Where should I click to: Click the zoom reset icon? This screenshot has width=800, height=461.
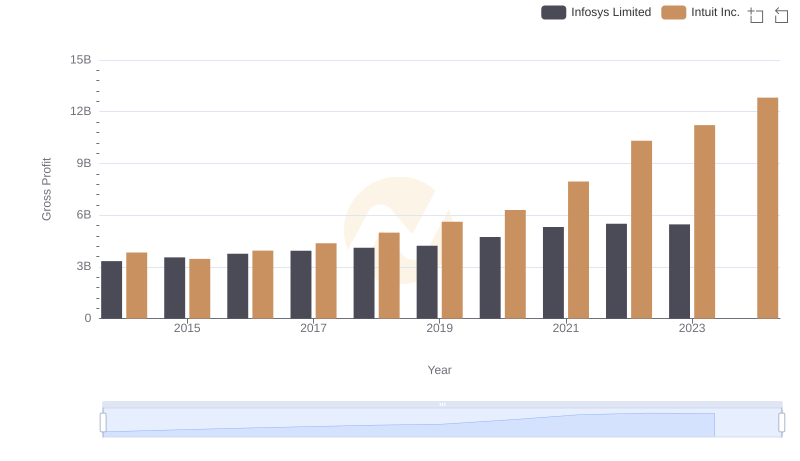click(782, 15)
